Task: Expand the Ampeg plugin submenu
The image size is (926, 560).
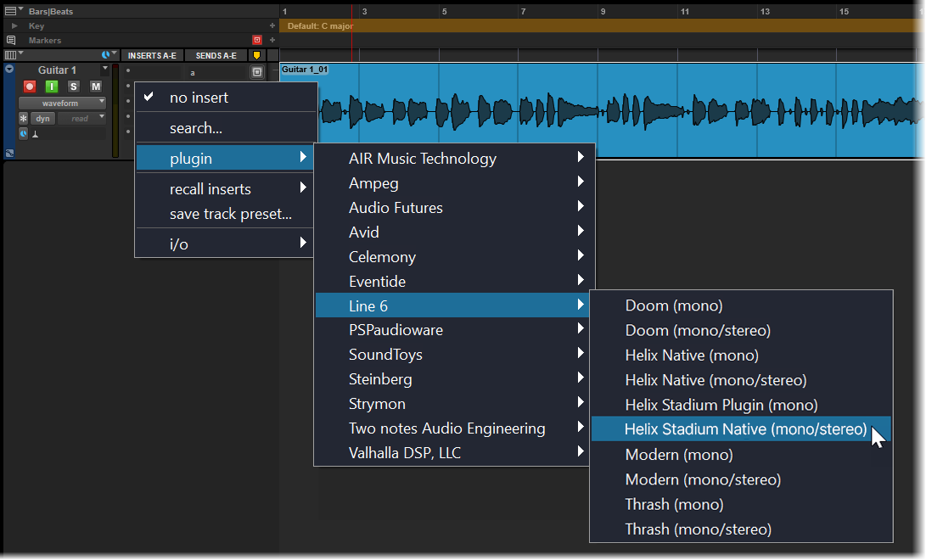Action: (x=452, y=183)
